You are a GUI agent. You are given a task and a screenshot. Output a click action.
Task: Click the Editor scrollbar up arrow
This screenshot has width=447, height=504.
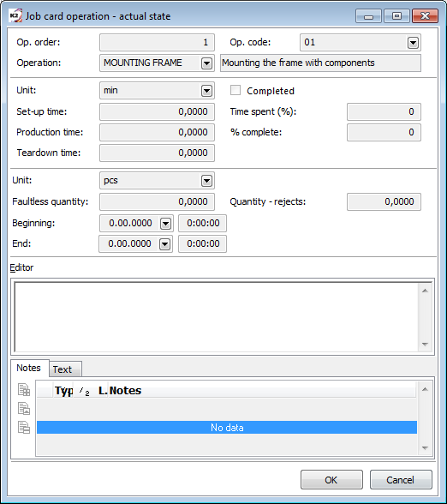425,291
